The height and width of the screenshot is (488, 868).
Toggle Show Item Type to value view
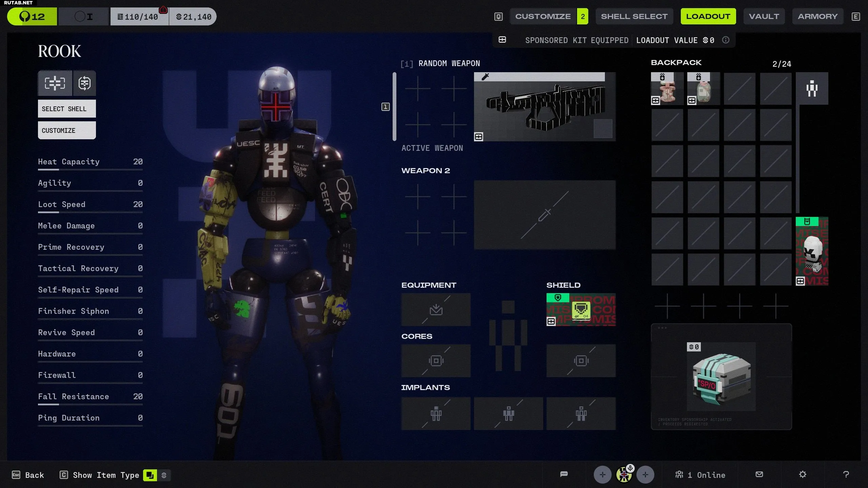coord(164,475)
